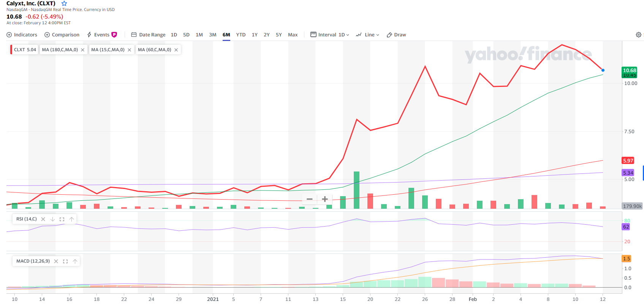Click the MACD (12,26,9) panel label
Image resolution: width=644 pixels, height=307 pixels.
[x=33, y=261]
